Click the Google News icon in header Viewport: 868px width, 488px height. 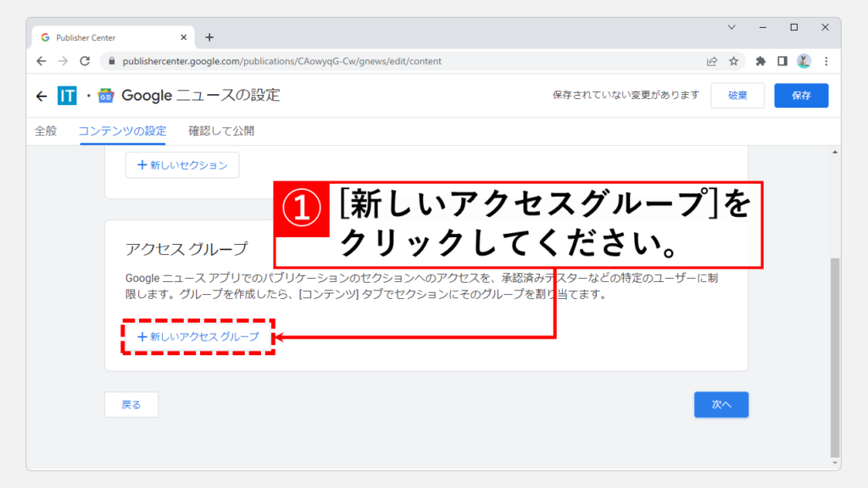(106, 96)
